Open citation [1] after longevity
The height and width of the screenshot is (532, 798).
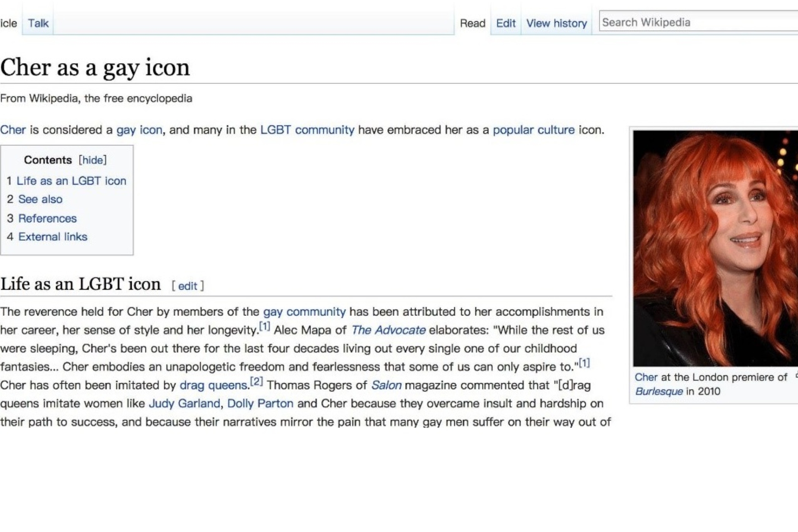[x=265, y=326]
